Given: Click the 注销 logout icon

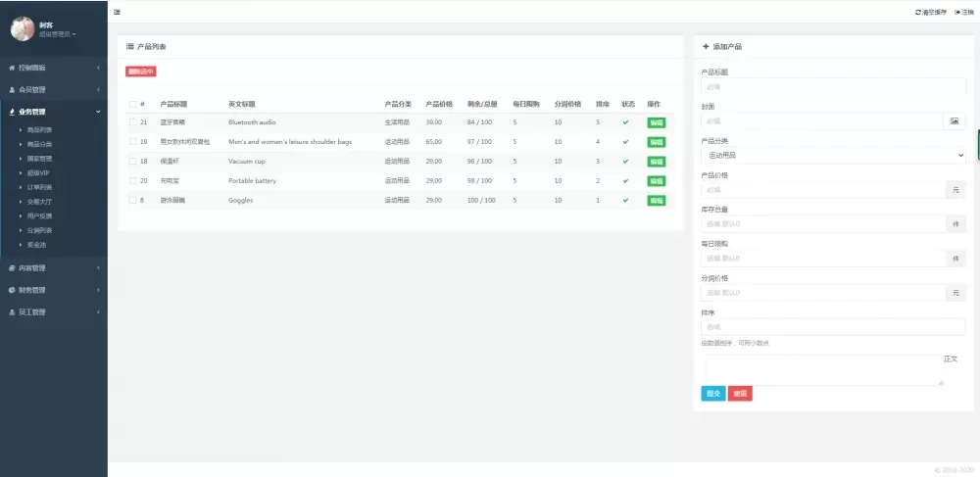Looking at the screenshot, I should coord(956,12).
